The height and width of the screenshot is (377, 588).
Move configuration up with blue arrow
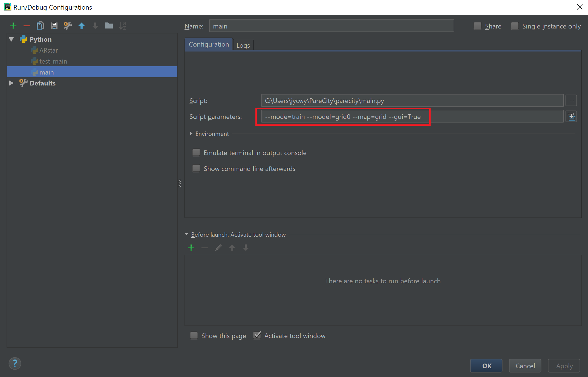81,26
